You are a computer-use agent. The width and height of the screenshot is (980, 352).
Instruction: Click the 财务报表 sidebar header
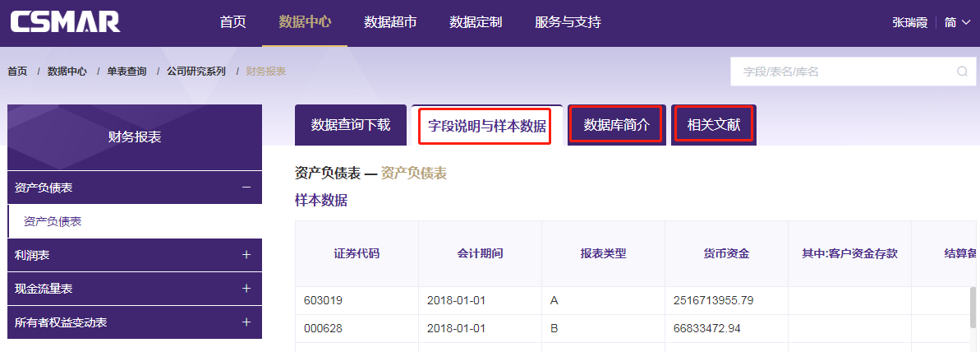click(135, 137)
